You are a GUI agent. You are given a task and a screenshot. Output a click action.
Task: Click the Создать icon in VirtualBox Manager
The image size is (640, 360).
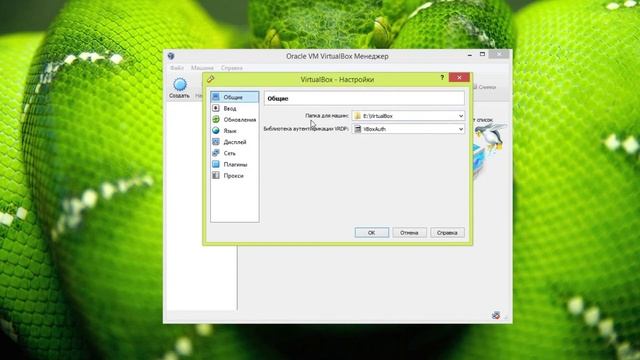180,84
